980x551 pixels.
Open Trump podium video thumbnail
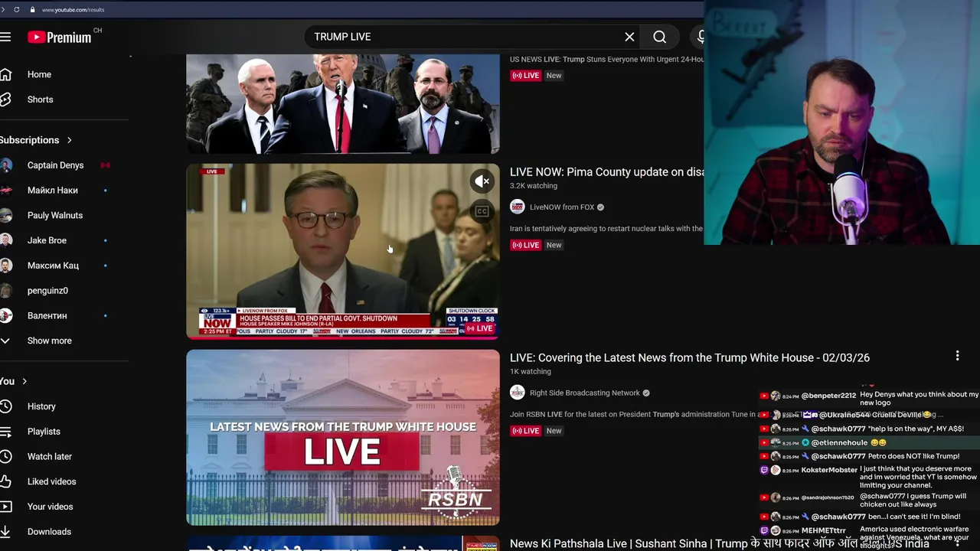click(343, 103)
